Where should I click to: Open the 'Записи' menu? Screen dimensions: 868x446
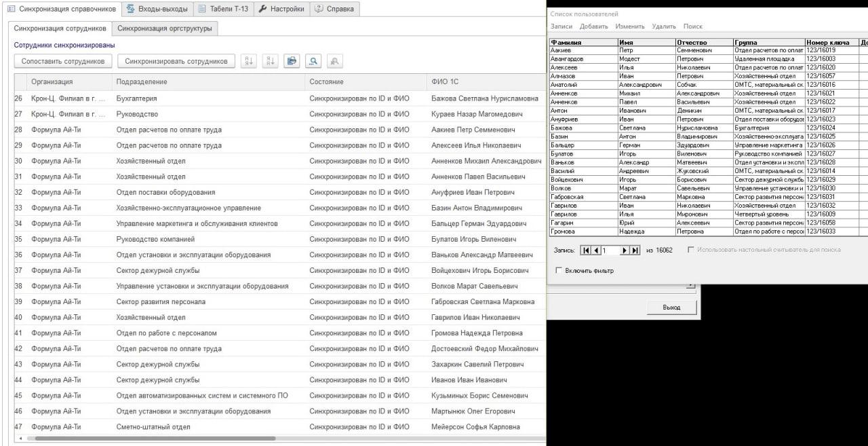[561, 26]
